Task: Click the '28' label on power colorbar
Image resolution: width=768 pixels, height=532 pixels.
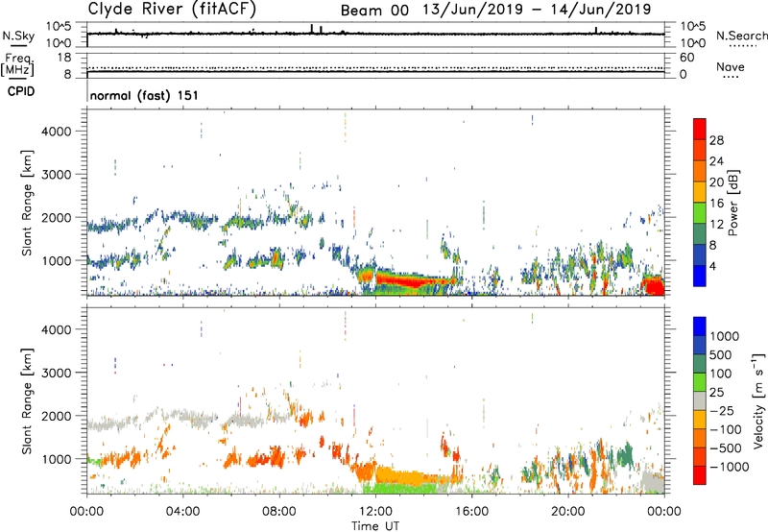Action: point(716,140)
